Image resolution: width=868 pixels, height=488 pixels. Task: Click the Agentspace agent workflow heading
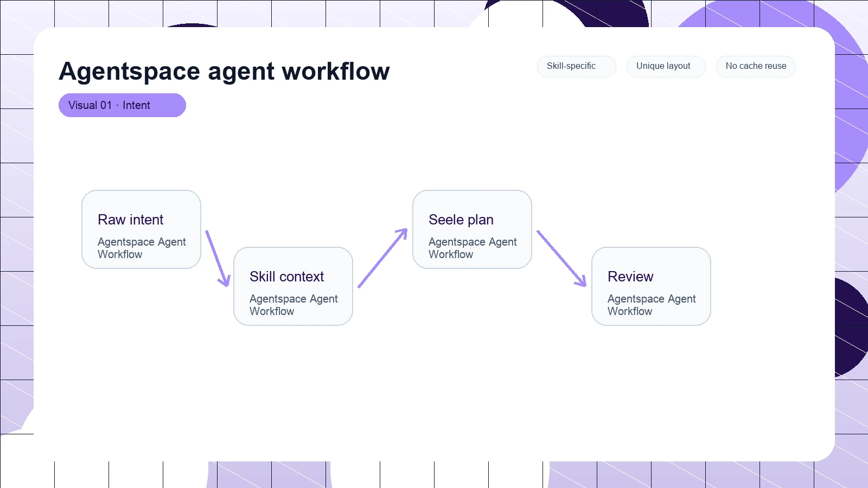(224, 71)
